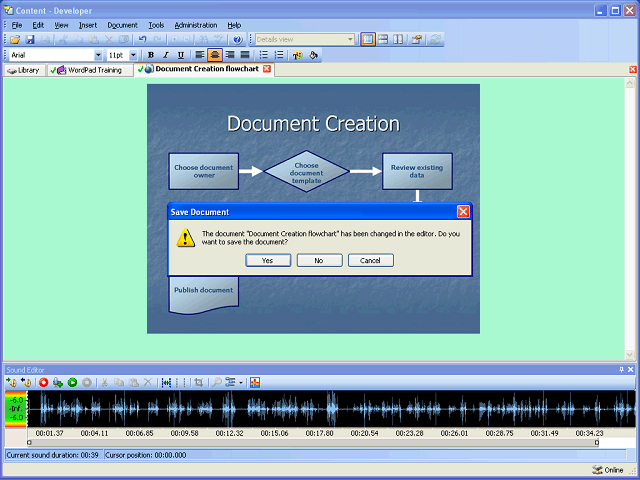Open the Tools menu
Viewport: 640px width, 480px height.
click(156, 25)
